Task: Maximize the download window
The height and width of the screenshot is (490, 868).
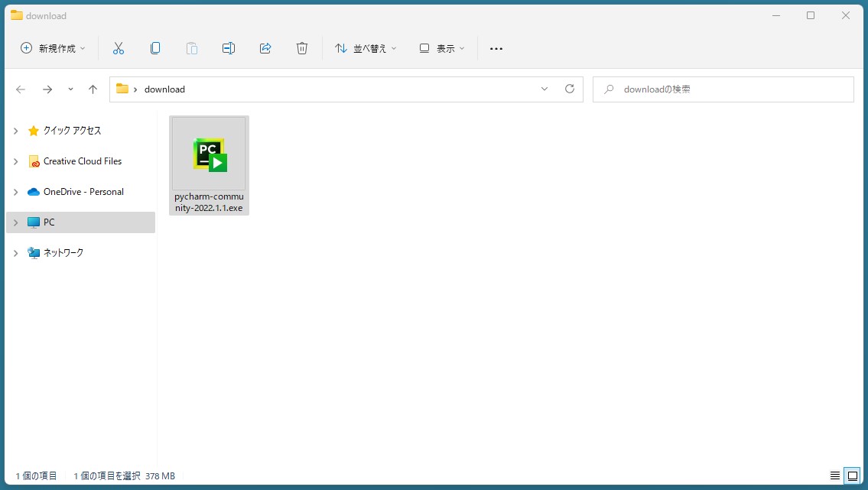Action: pyautogui.click(x=811, y=15)
